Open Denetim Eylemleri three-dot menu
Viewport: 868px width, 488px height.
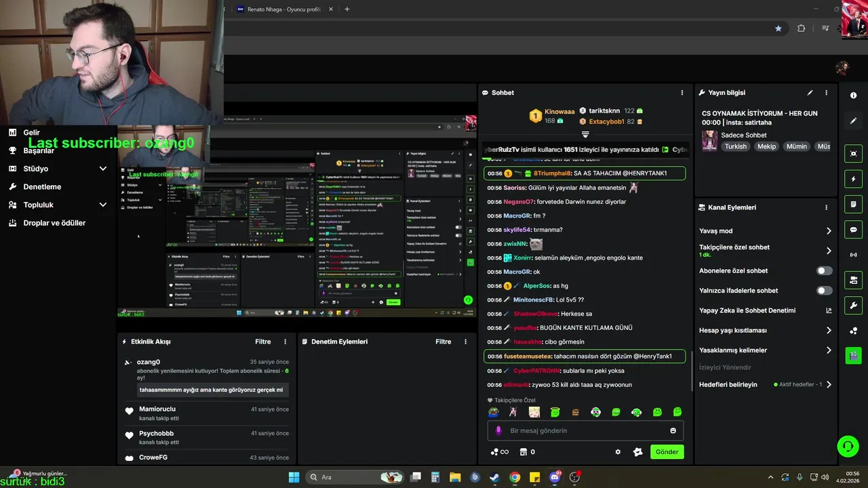click(x=465, y=342)
